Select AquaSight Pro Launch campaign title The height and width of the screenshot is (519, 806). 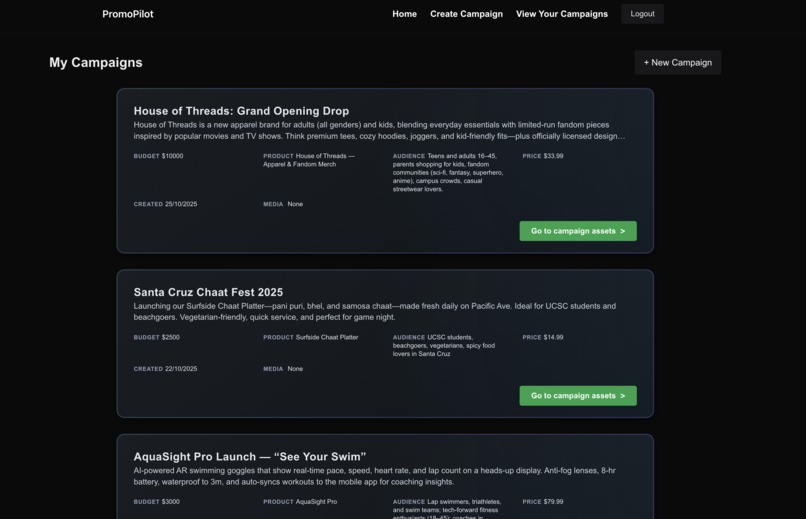250,457
